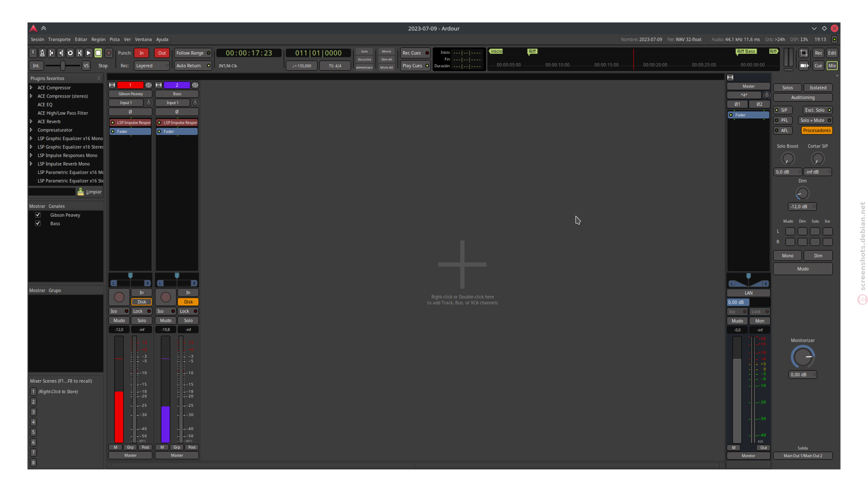Arm record on Bass track circle

166,297
